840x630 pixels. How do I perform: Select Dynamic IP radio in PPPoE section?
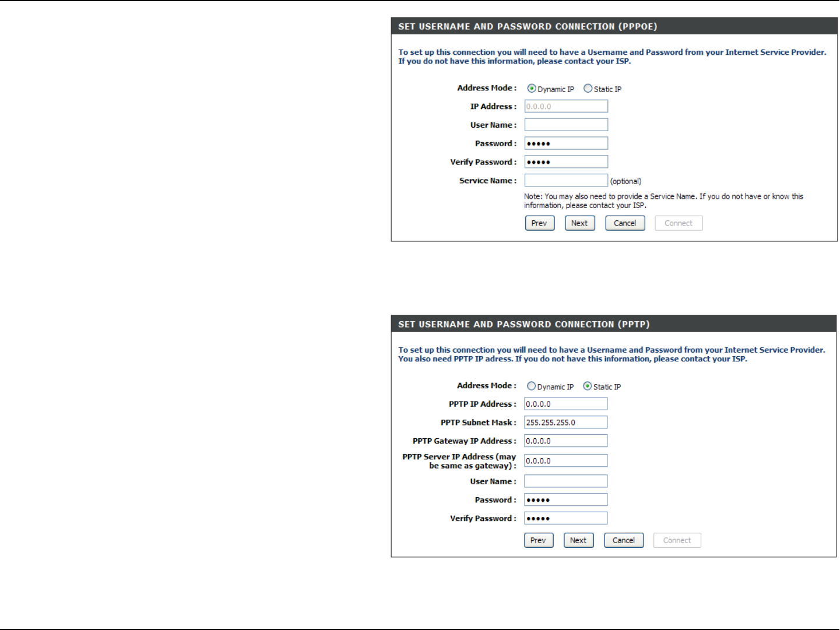[x=532, y=89]
